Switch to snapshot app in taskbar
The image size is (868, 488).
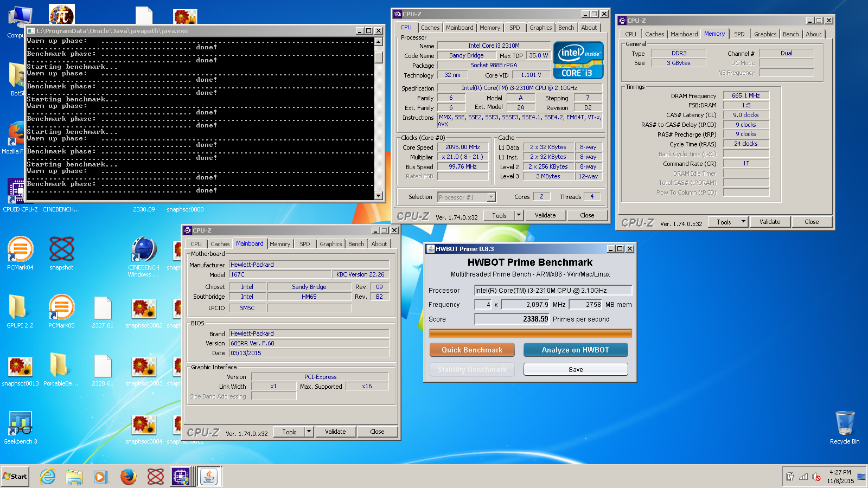tap(155, 477)
